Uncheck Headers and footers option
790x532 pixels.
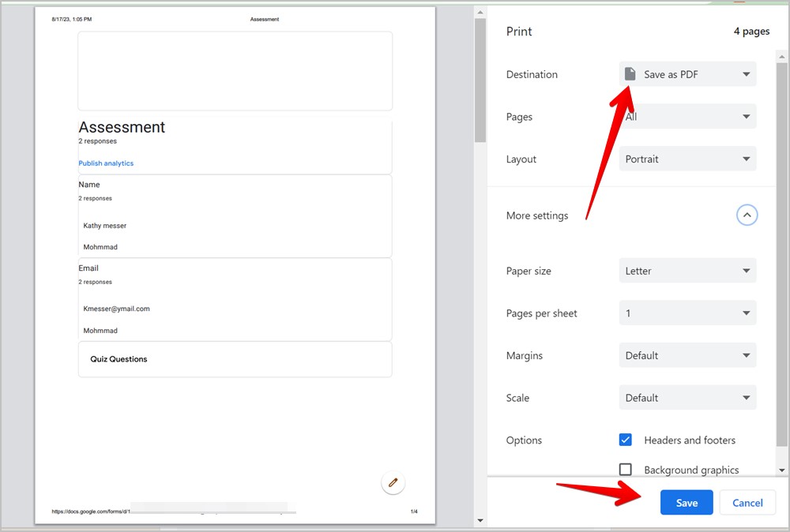[625, 440]
